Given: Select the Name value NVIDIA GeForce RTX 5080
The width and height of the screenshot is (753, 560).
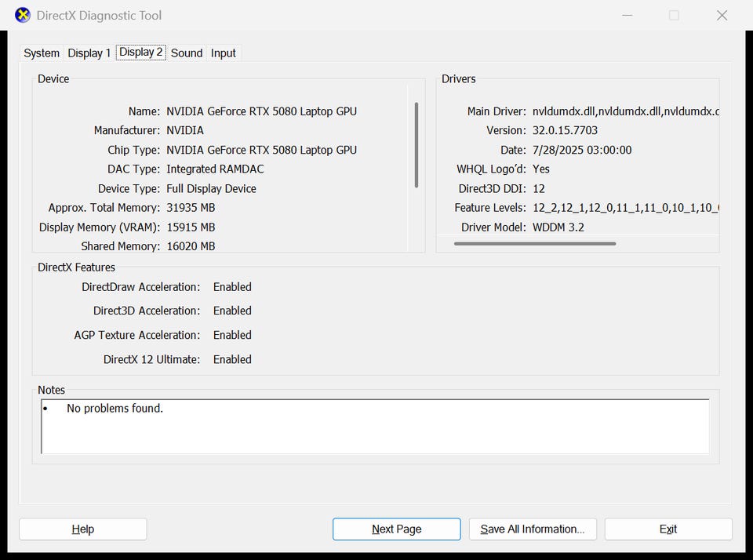Looking at the screenshot, I should point(262,111).
